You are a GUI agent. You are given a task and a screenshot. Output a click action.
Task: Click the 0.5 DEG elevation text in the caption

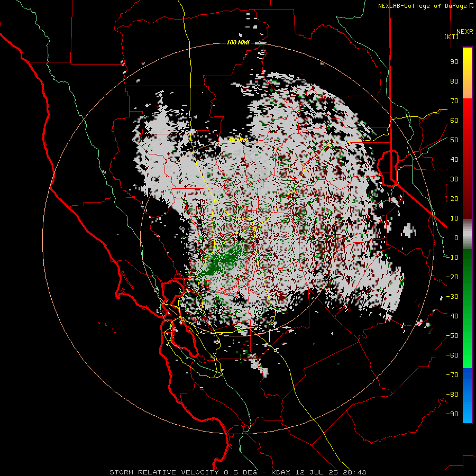(241, 472)
